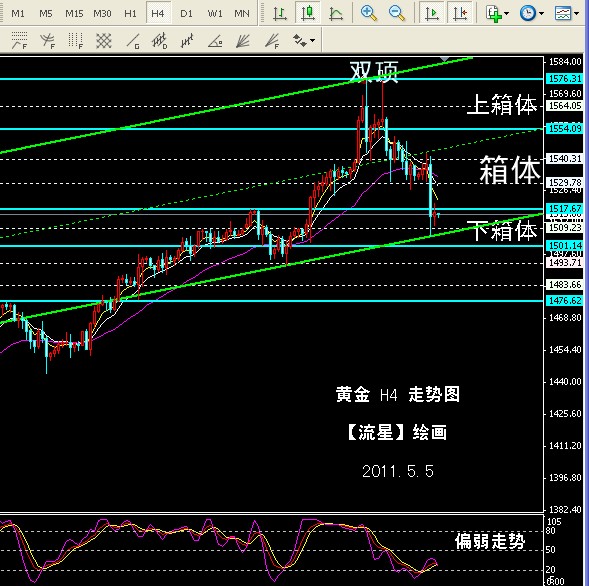Select the Fibonacci retracement tool
This screenshot has width=589, height=586.
[19, 41]
